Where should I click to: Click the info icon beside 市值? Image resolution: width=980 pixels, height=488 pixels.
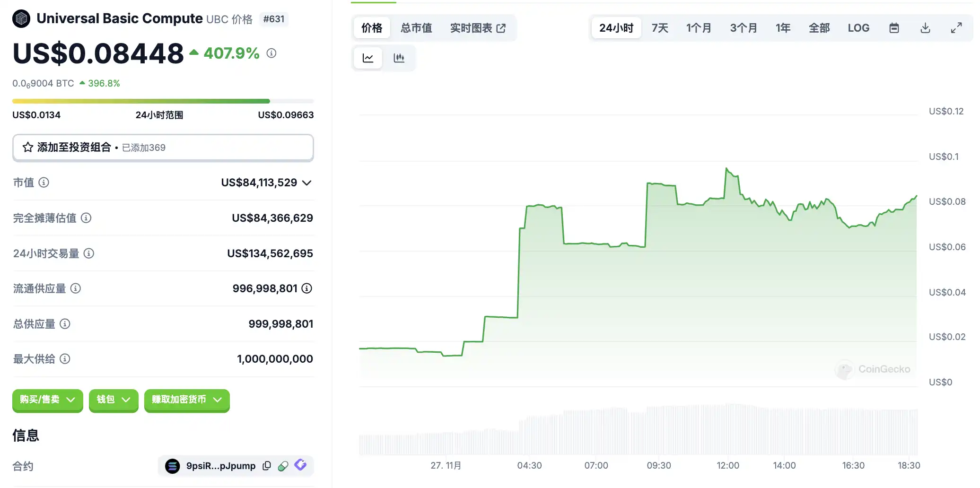[44, 183]
